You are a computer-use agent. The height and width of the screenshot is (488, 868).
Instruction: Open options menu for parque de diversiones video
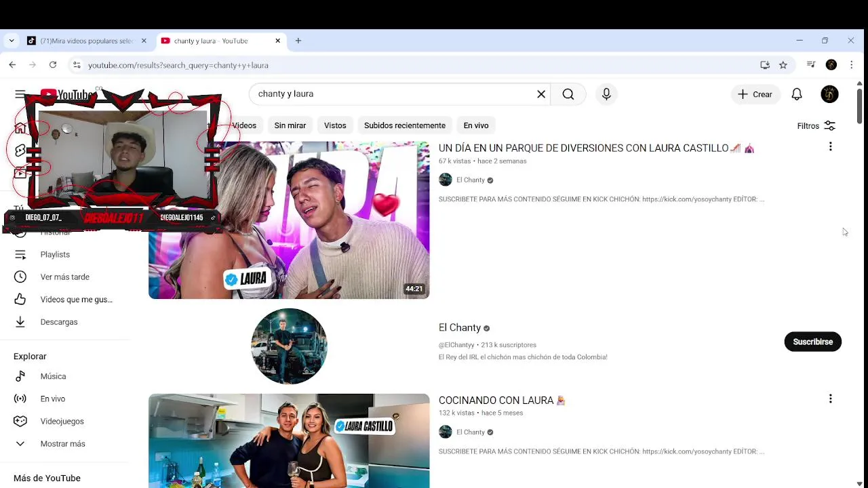830,146
